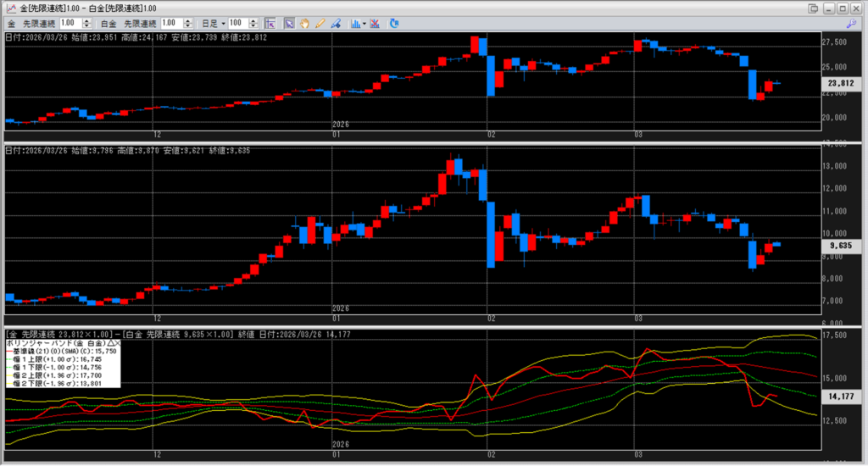Image resolution: width=868 pixels, height=466 pixels.
Task: Click the 15,000 spread axis label
Action: [x=835, y=379]
